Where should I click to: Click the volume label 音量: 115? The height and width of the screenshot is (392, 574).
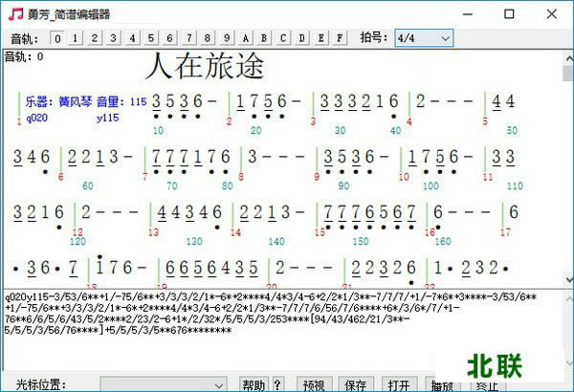pyautogui.click(x=121, y=101)
